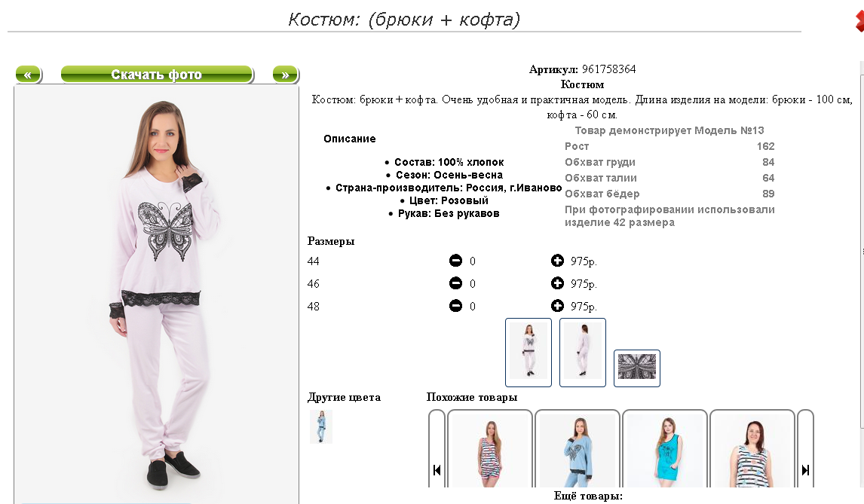Open similar turquoise tank top product
Screen dimensions: 864x504
[665, 448]
